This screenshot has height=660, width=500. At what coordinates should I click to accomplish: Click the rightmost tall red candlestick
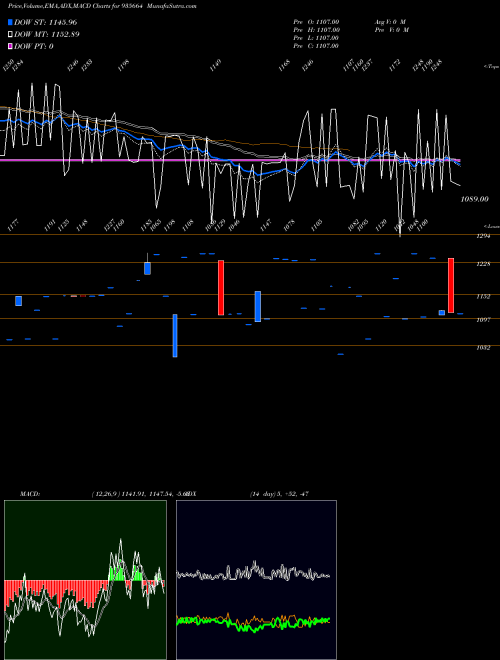tap(451, 285)
